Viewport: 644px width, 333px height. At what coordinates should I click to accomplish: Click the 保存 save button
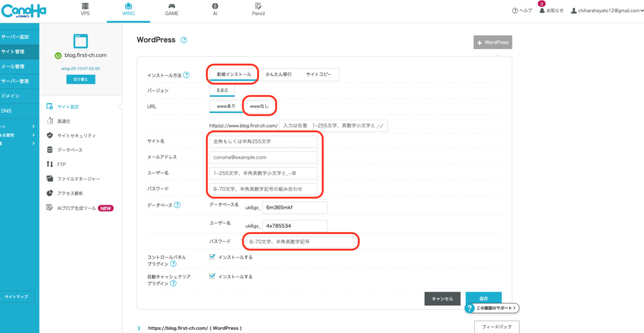pyautogui.click(x=484, y=298)
